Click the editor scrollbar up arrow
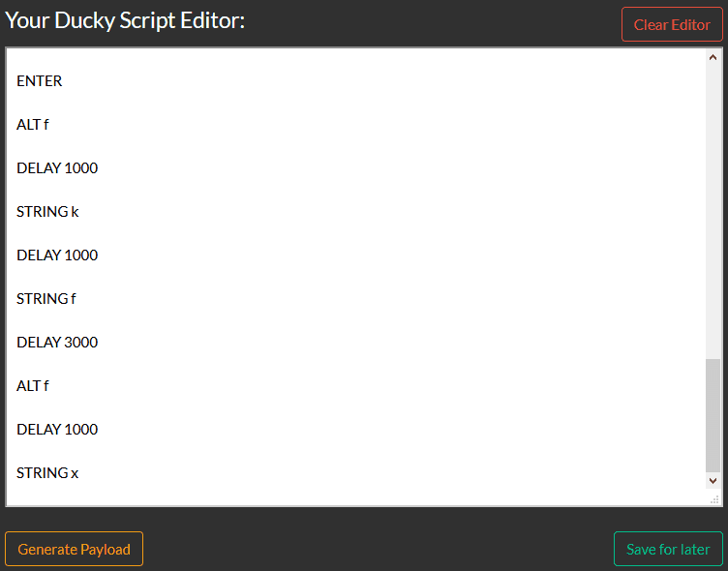Viewport: 728px width, 571px height. point(713,57)
